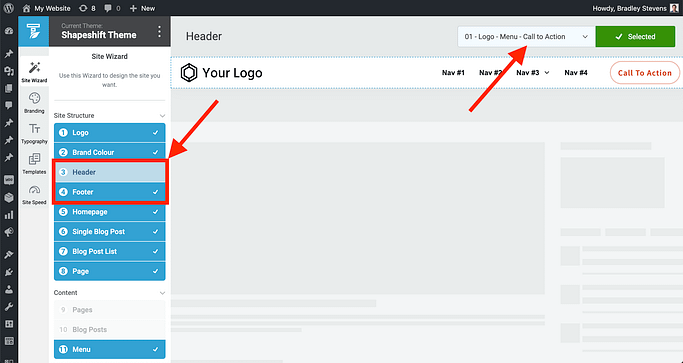Open the My Website home link
The height and width of the screenshot is (363, 683).
click(46, 8)
